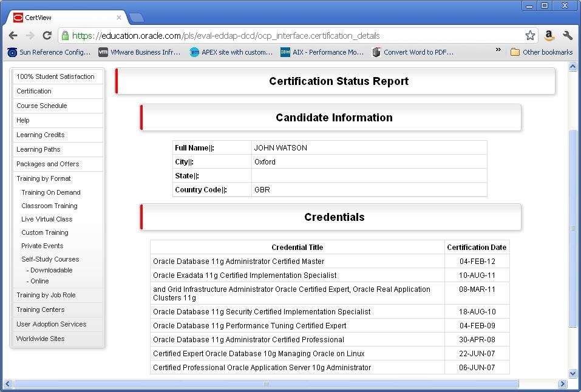Click the city value Oxford
The width and height of the screenshot is (581, 392).
[x=265, y=162]
